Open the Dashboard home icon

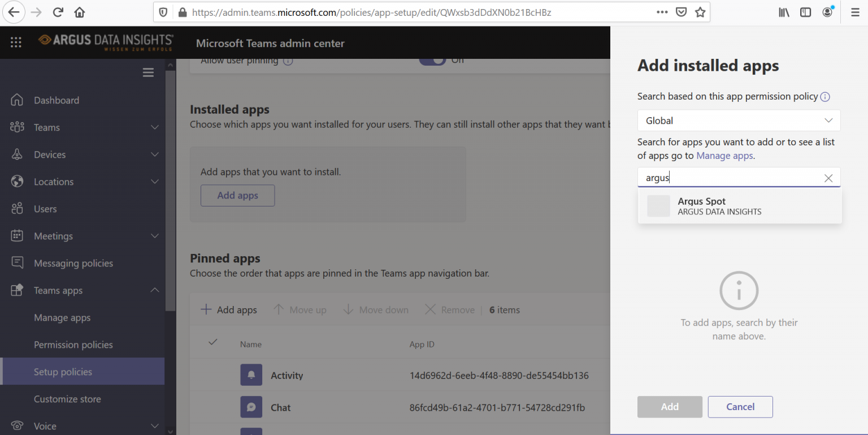pos(17,100)
